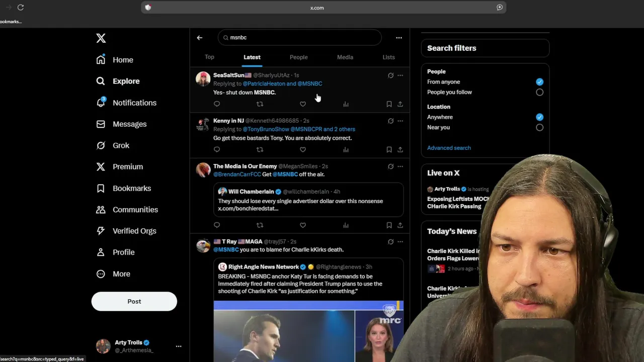644x362 pixels.
Task: Open more options on T Ray MAGA post
Action: click(x=400, y=242)
